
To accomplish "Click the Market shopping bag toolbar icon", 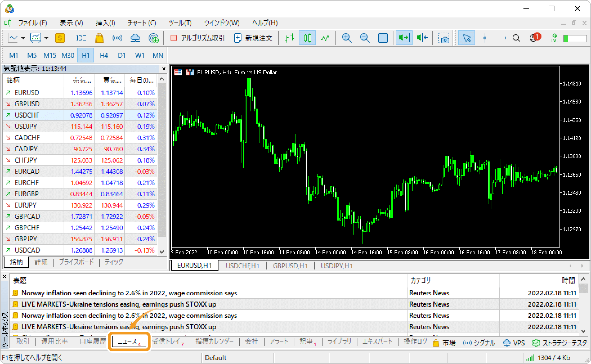I will coord(99,38).
